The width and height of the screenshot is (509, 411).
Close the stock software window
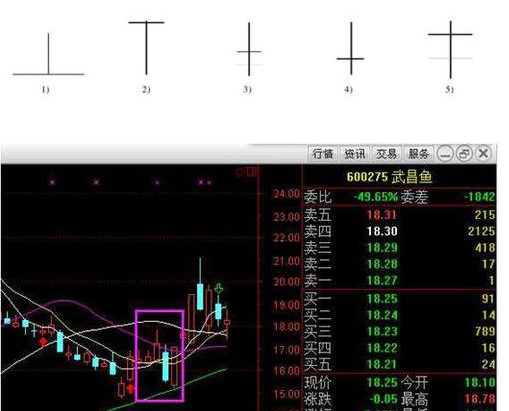483,154
